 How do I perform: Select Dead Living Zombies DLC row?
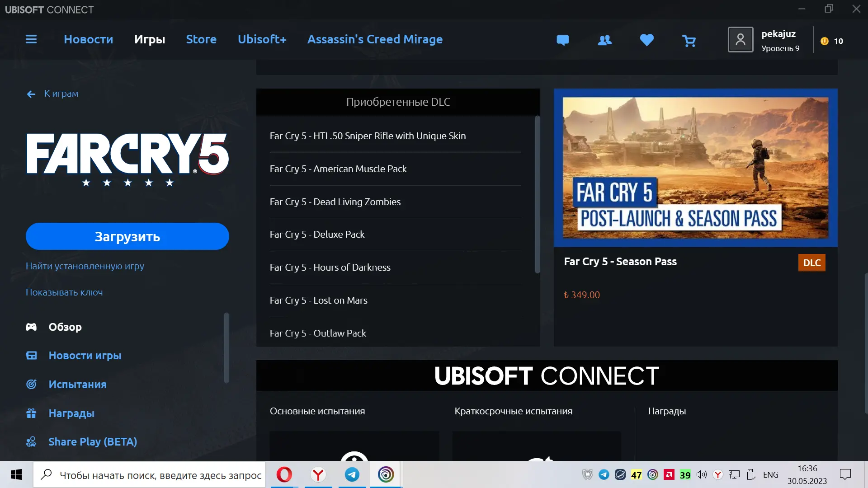click(396, 202)
